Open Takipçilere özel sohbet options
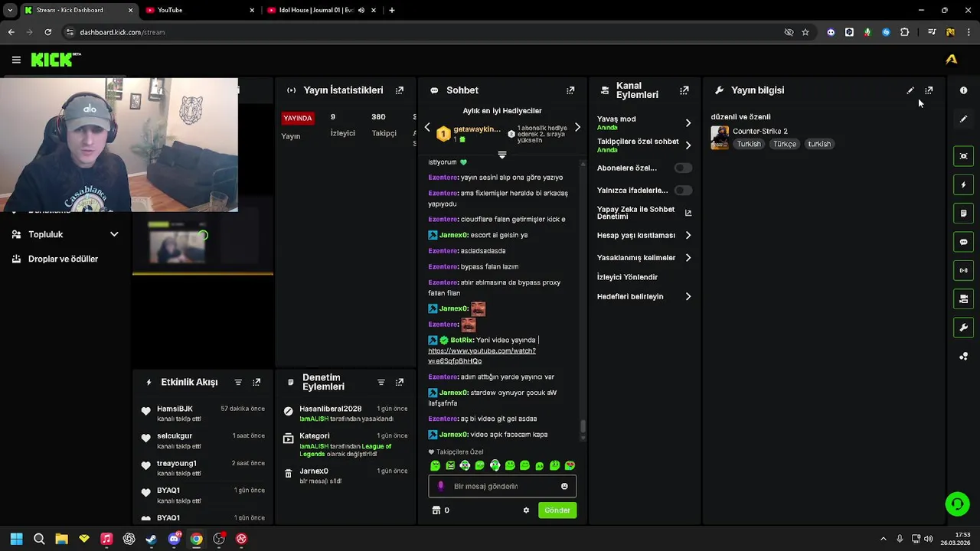 pos(645,145)
